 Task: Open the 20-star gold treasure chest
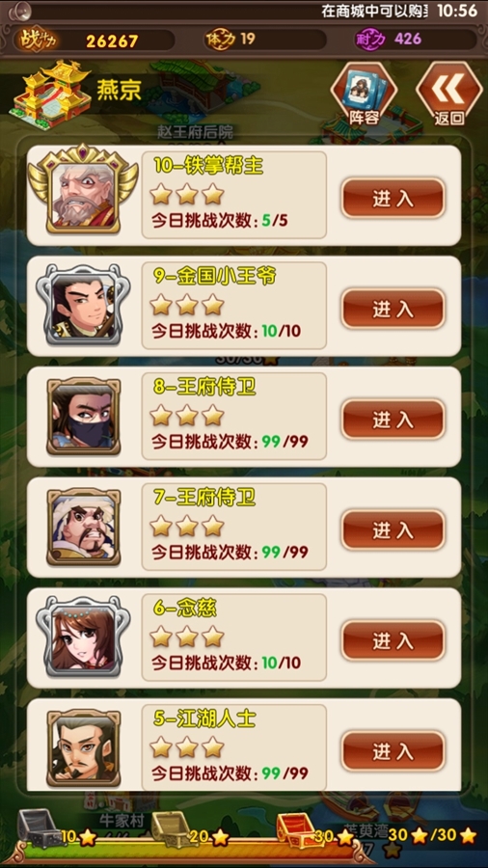coord(171,828)
